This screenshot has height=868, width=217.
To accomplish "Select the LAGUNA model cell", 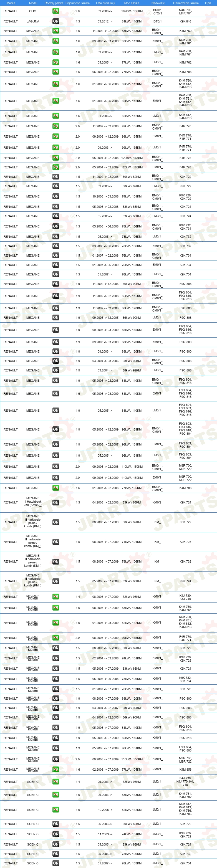I will (33, 21).
